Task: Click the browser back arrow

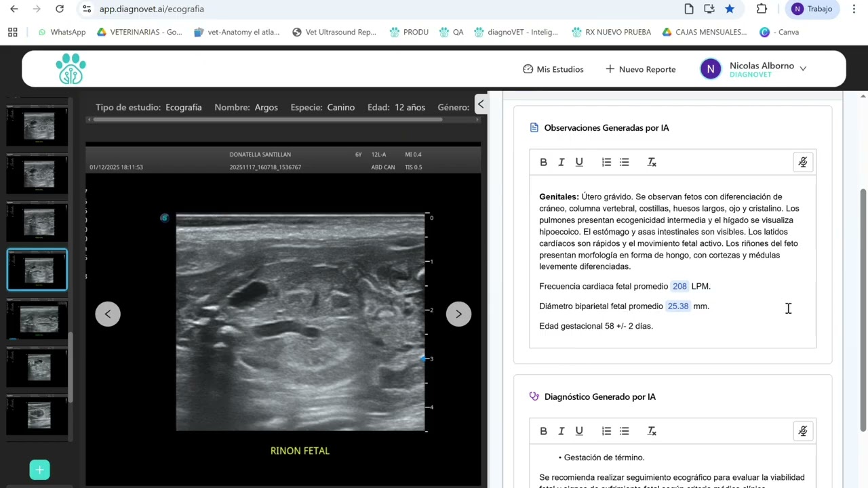Action: pos(14,9)
